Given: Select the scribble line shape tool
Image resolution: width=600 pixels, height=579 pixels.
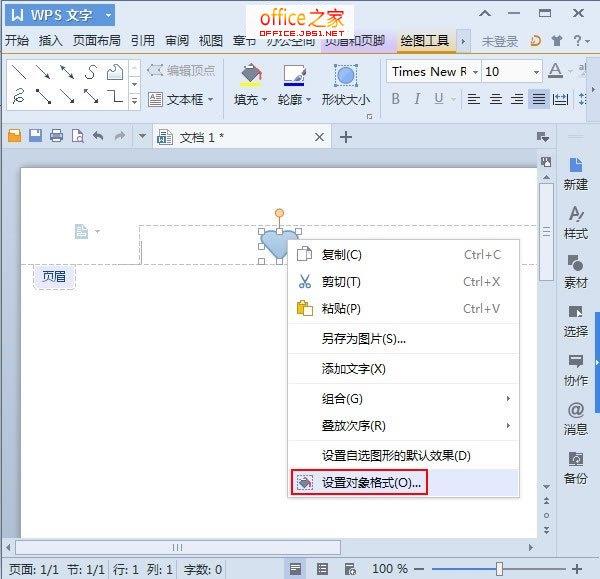Looking at the screenshot, I should coord(18,96).
